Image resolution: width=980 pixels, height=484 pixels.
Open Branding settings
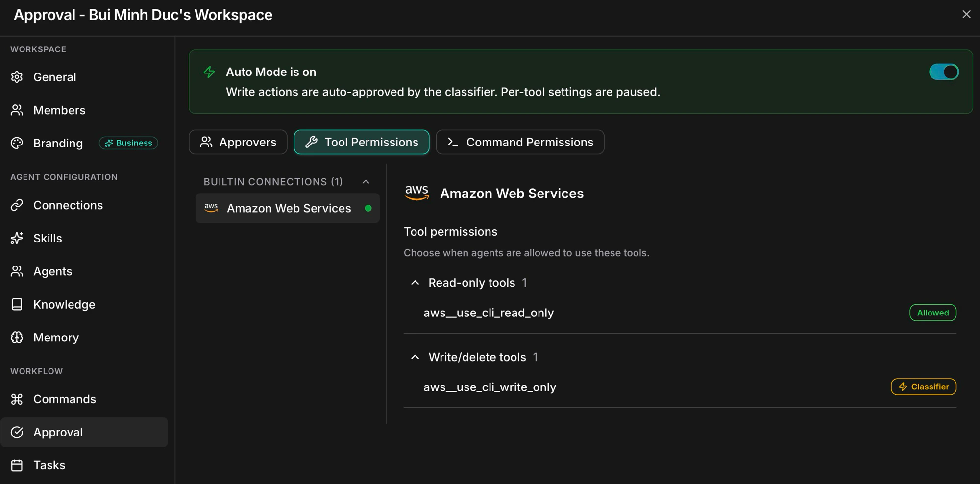click(x=84, y=143)
